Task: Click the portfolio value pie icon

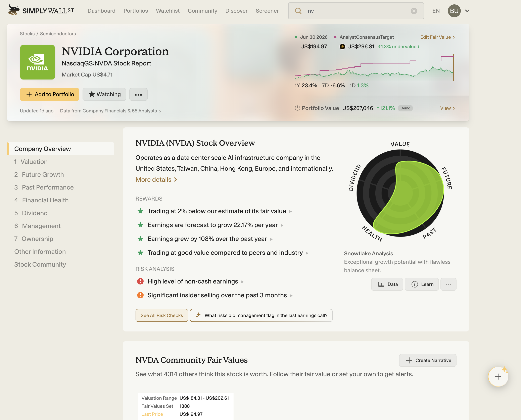Action: [297, 108]
